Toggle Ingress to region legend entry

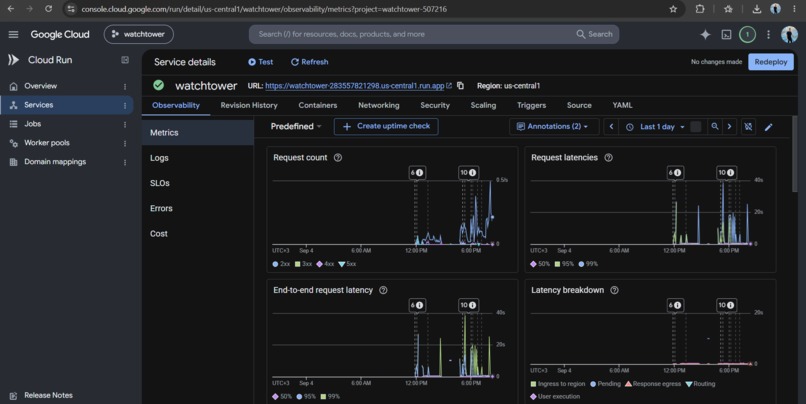click(x=558, y=384)
